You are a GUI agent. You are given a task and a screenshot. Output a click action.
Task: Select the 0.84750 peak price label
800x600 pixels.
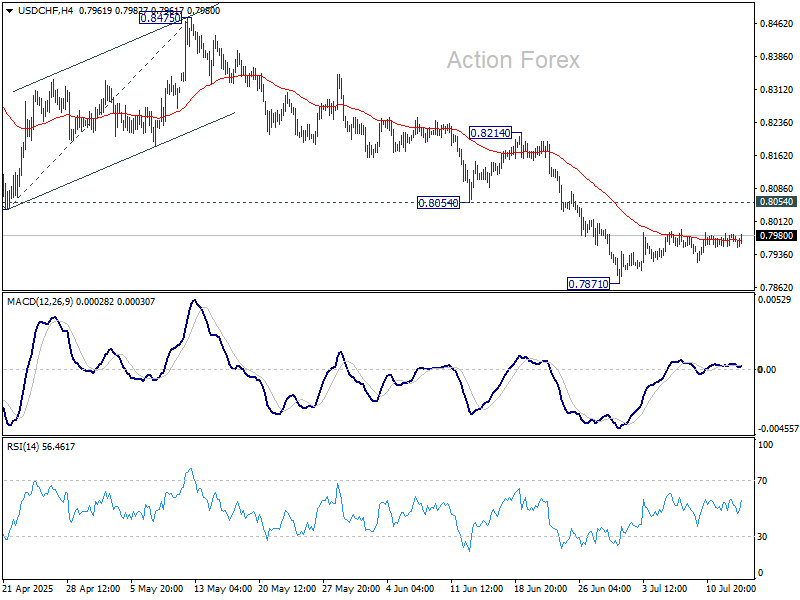coord(160,19)
